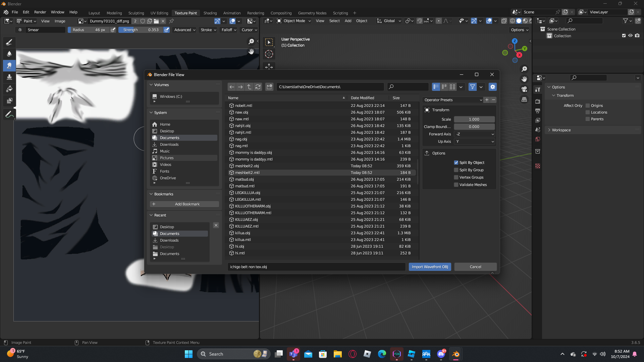The width and height of the screenshot is (644, 362).
Task: Open the Operator Presets dropdown
Action: [x=452, y=100]
